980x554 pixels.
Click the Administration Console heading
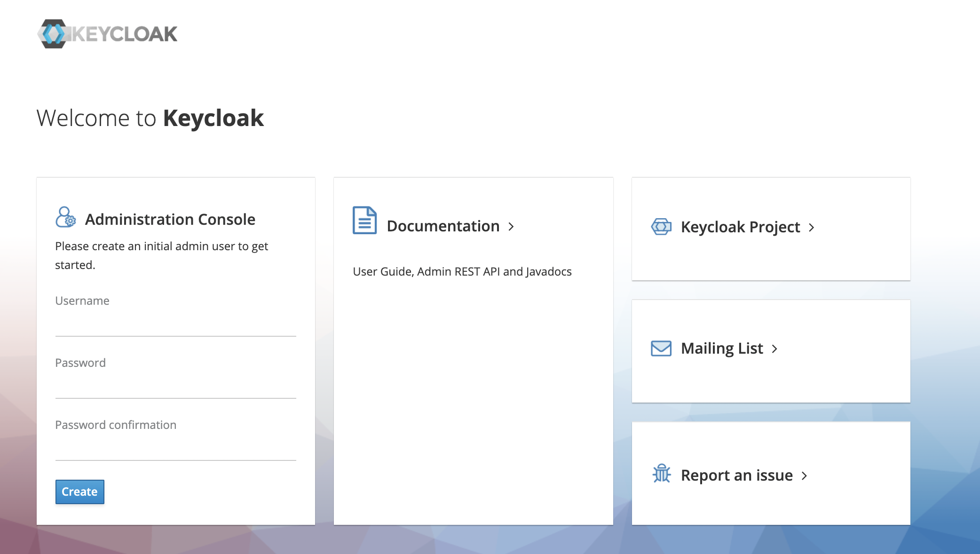tap(170, 220)
